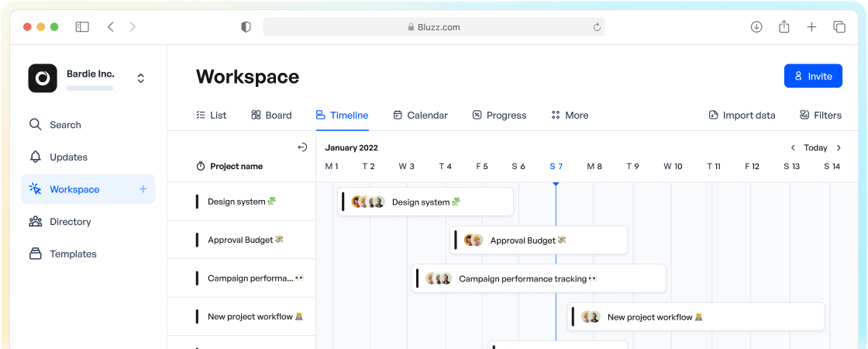
Task: Expand the Bardie Inc. workspace switcher
Action: click(140, 78)
